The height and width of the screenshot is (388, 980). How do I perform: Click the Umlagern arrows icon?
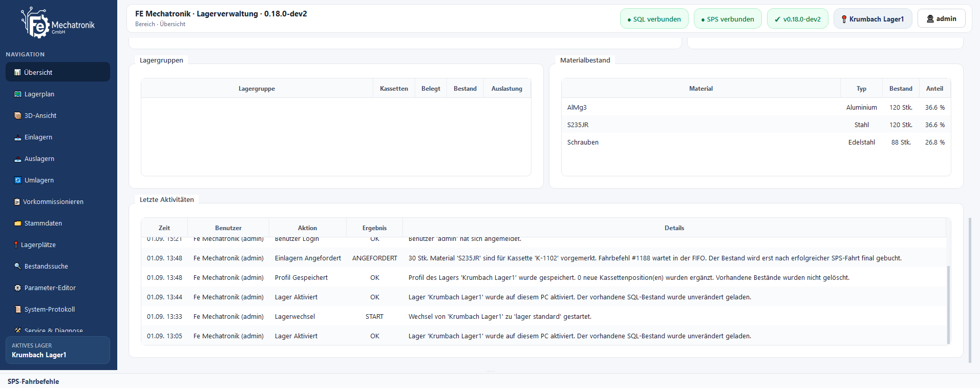click(18, 180)
